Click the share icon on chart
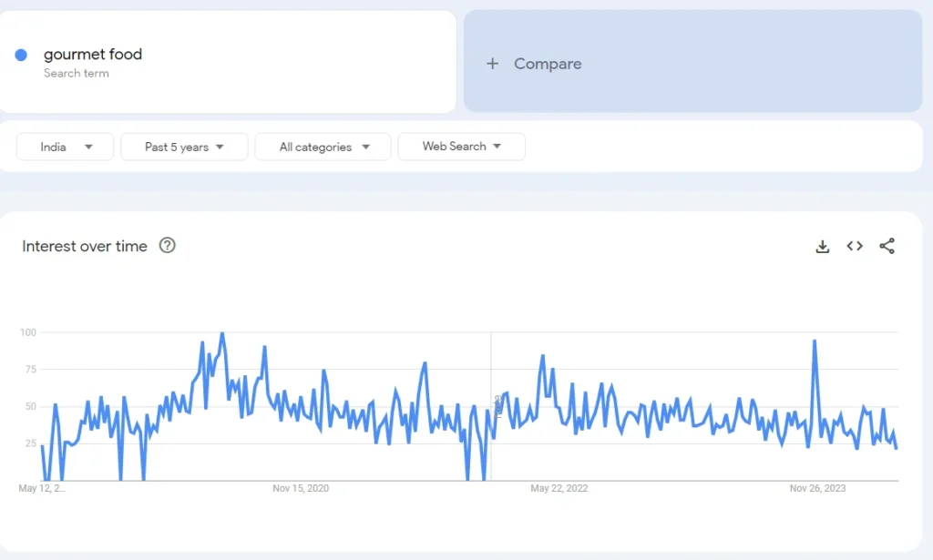The width and height of the screenshot is (933, 560). (x=887, y=246)
